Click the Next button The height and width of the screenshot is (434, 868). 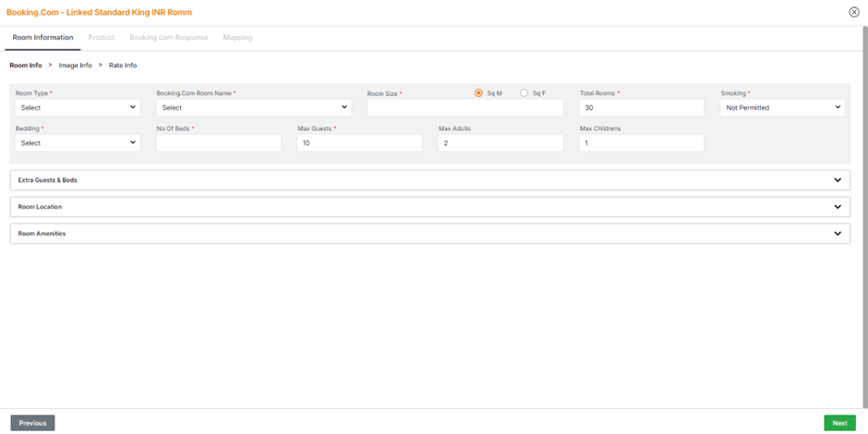[839, 423]
